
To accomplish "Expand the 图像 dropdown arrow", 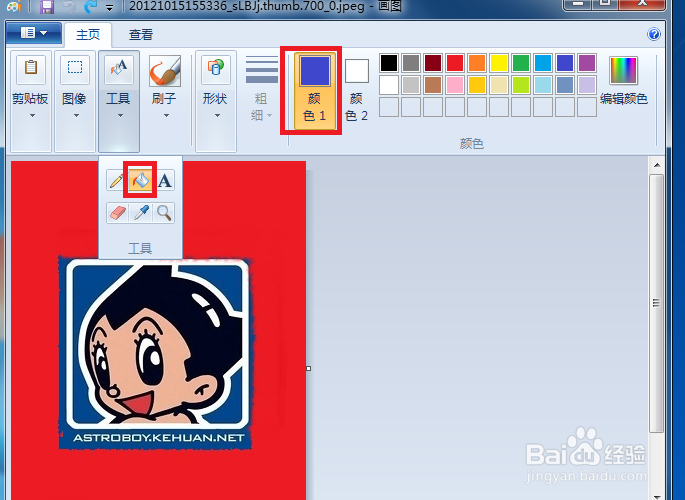I will tap(76, 116).
